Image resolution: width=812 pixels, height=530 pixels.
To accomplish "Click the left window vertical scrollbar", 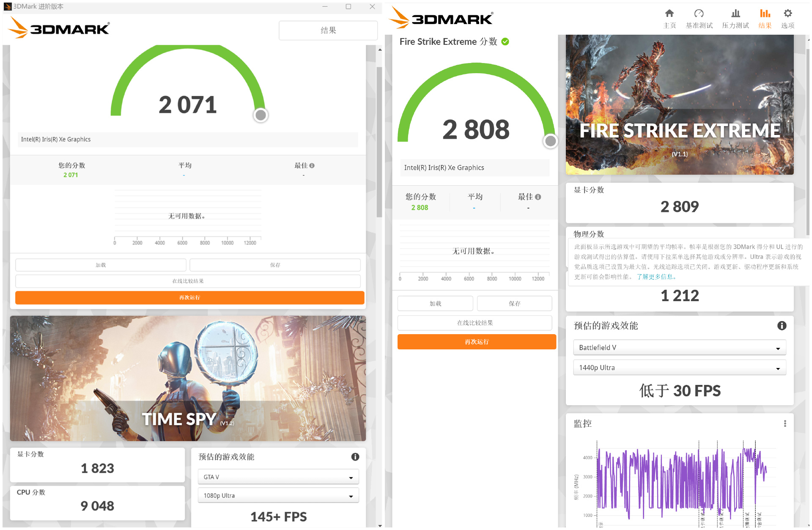I will point(379,142).
